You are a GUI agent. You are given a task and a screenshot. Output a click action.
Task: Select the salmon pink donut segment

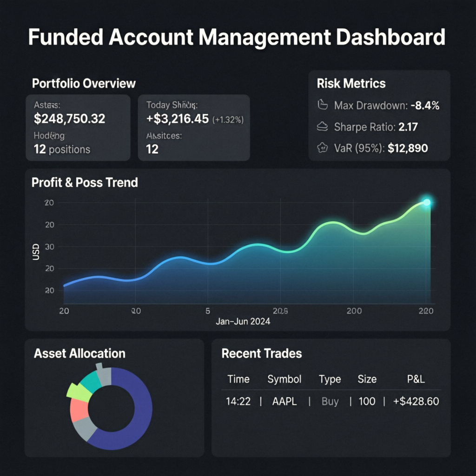tap(79, 410)
